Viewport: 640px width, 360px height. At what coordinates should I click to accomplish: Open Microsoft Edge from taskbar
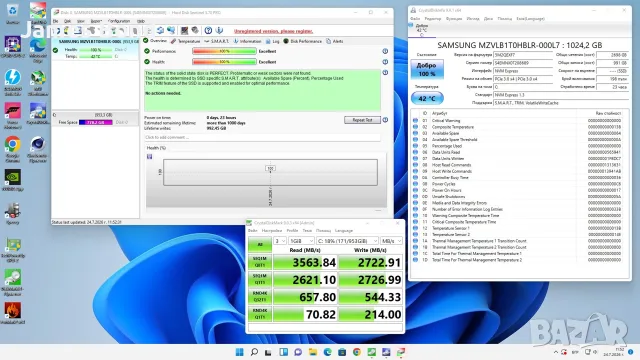327,352
